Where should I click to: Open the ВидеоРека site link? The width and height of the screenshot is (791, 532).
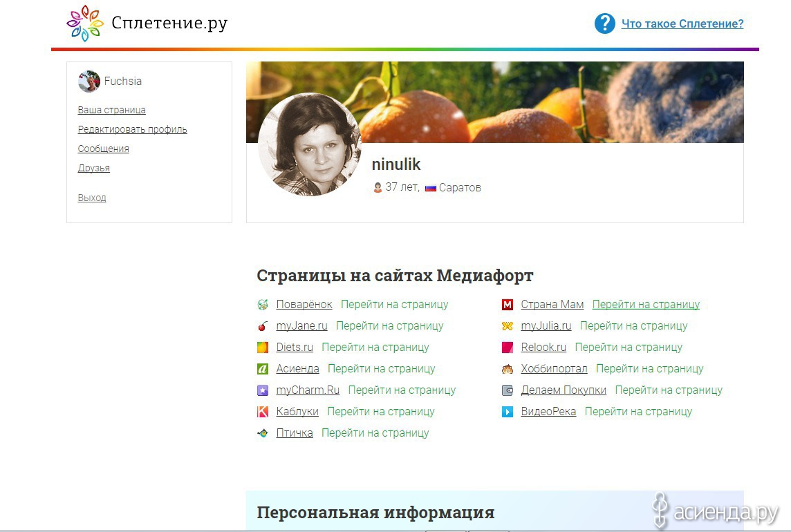pos(548,412)
